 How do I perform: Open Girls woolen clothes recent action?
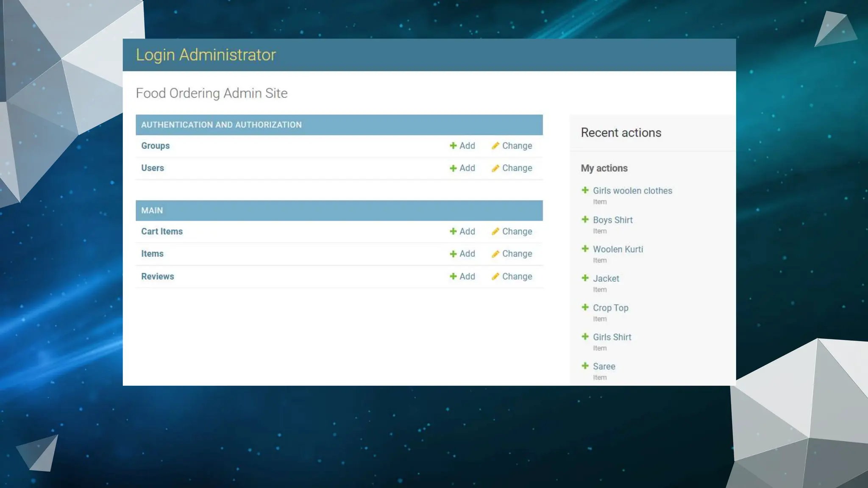[x=632, y=191]
